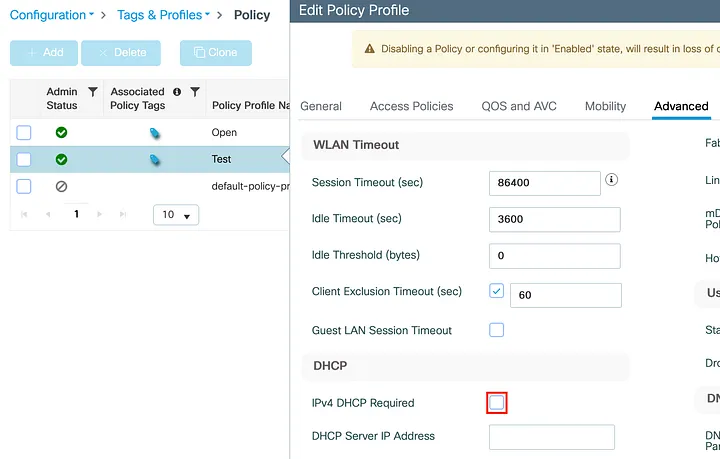Image resolution: width=720 pixels, height=459 pixels.
Task: Enable the IPv4 DHCP Required checkbox
Action: [497, 403]
